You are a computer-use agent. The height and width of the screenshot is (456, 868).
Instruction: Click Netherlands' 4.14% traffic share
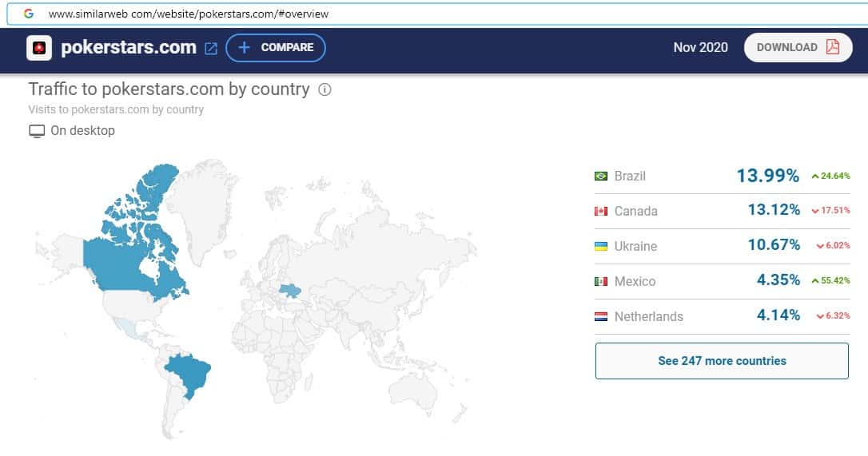(778, 315)
